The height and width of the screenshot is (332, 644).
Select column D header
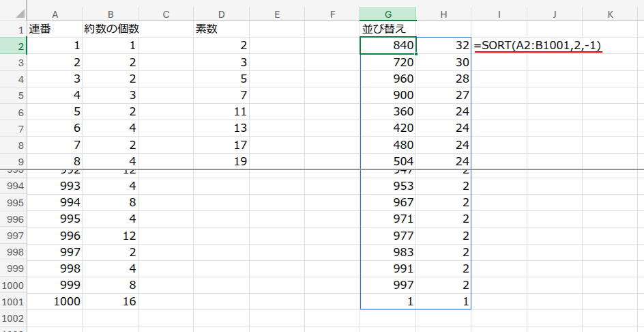[x=221, y=14]
